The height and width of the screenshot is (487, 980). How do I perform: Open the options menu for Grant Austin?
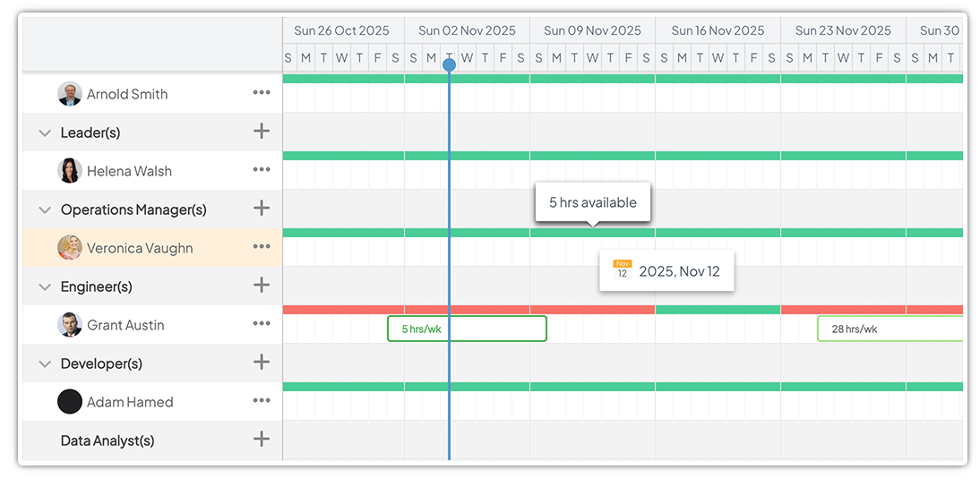pyautogui.click(x=261, y=324)
